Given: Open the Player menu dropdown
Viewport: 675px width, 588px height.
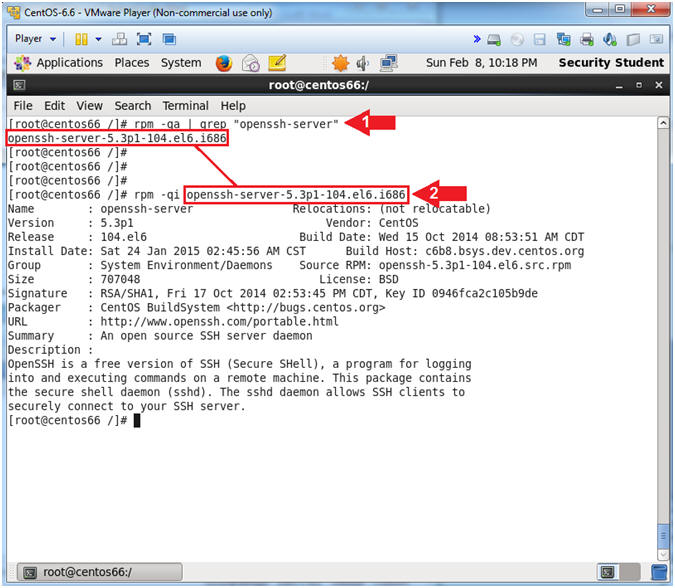Looking at the screenshot, I should tap(35, 39).
